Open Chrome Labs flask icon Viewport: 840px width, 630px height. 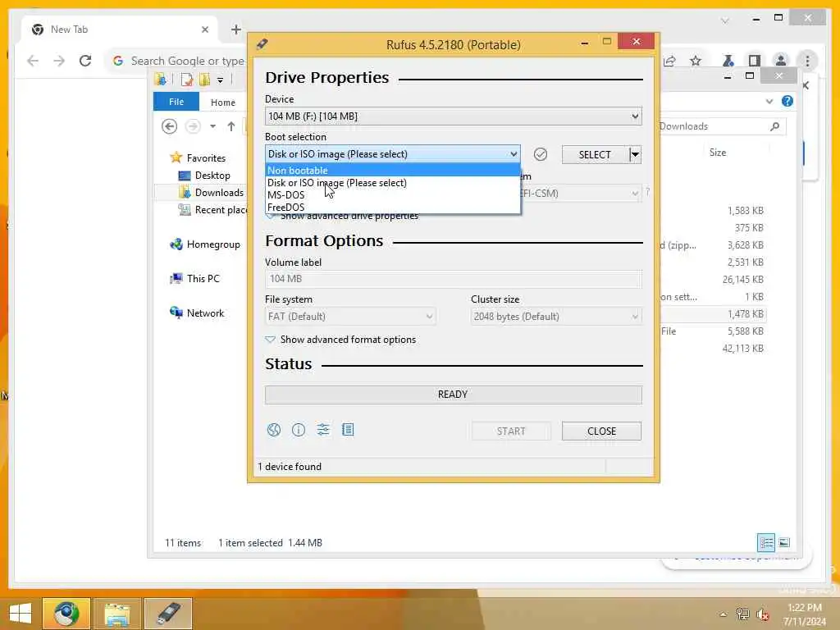[728, 61]
